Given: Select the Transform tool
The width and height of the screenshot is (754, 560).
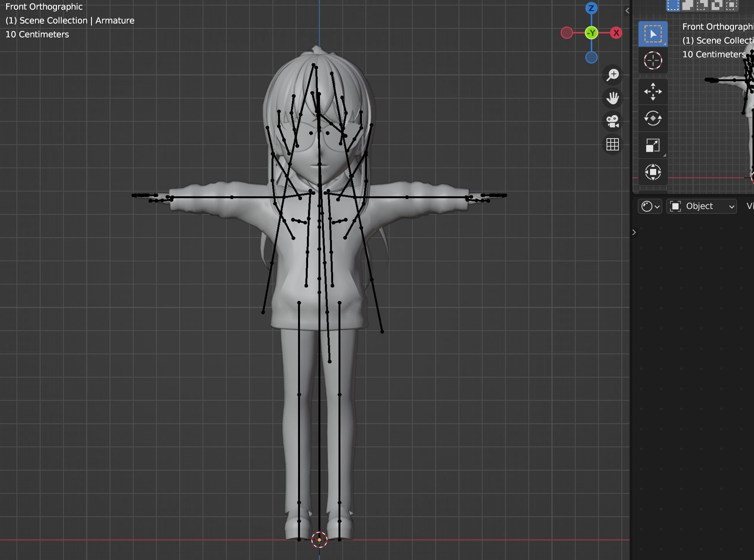Looking at the screenshot, I should click(653, 172).
